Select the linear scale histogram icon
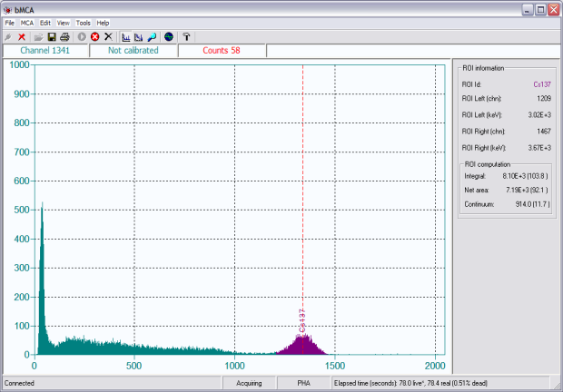Screen dimensions: 563x392 125,37
